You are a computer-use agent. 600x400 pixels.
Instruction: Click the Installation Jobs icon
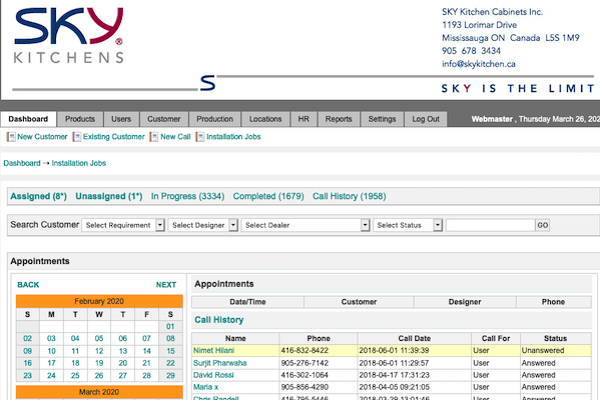(201, 137)
